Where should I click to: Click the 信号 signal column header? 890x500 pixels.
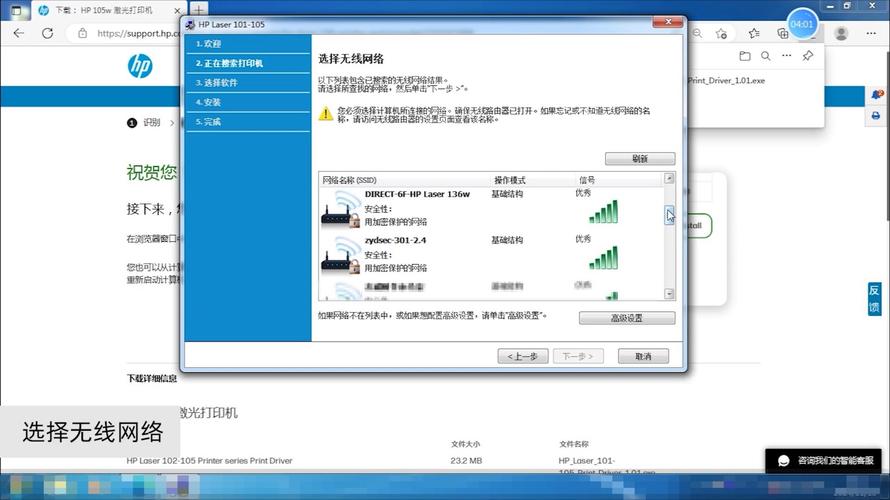point(587,180)
